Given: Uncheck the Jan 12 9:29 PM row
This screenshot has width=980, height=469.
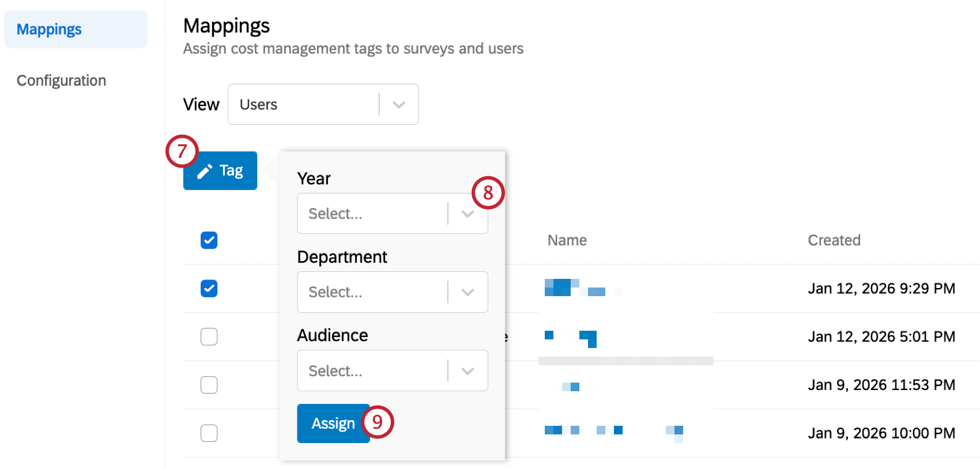Looking at the screenshot, I should pyautogui.click(x=209, y=289).
